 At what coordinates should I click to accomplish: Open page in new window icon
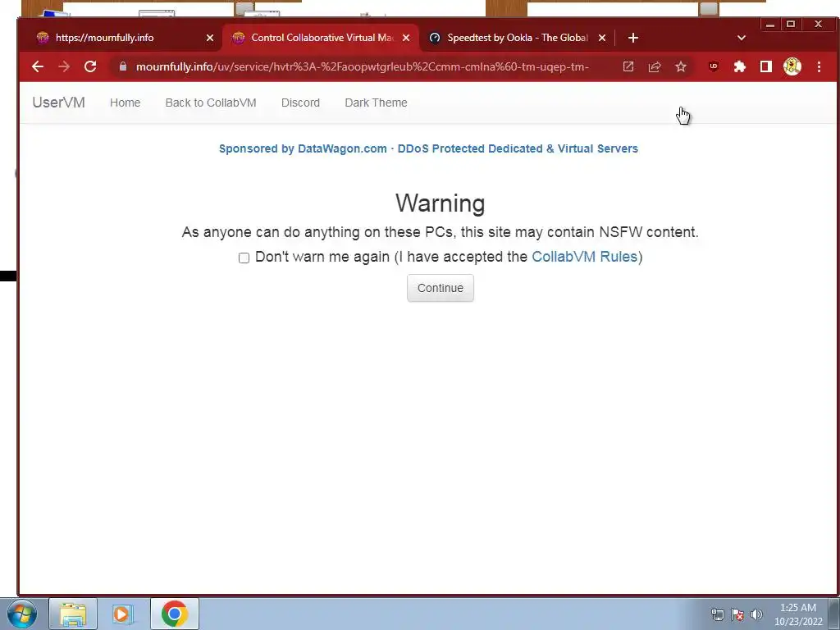pyautogui.click(x=628, y=66)
